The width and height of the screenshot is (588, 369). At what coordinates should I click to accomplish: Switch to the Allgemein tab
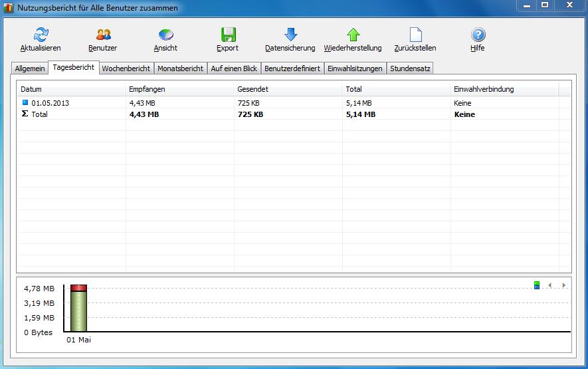pyautogui.click(x=30, y=68)
